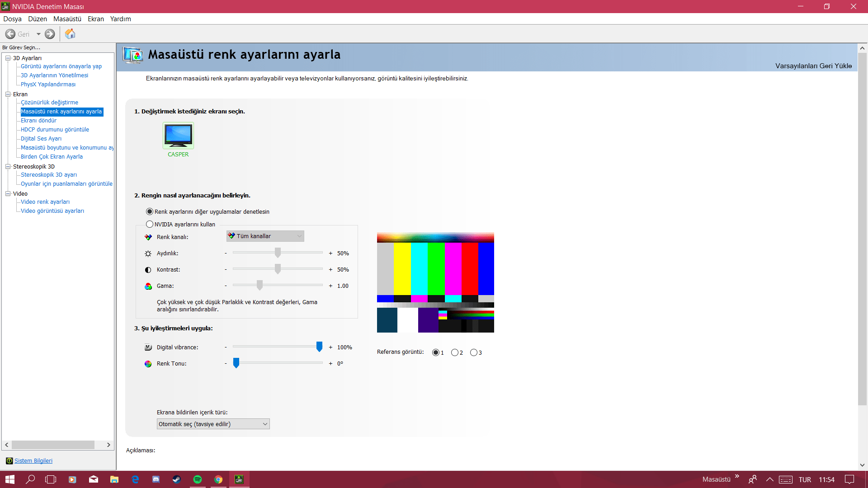Image resolution: width=868 pixels, height=488 pixels.
Task: Select the CASPER monitor thumbnail
Action: coord(178,135)
